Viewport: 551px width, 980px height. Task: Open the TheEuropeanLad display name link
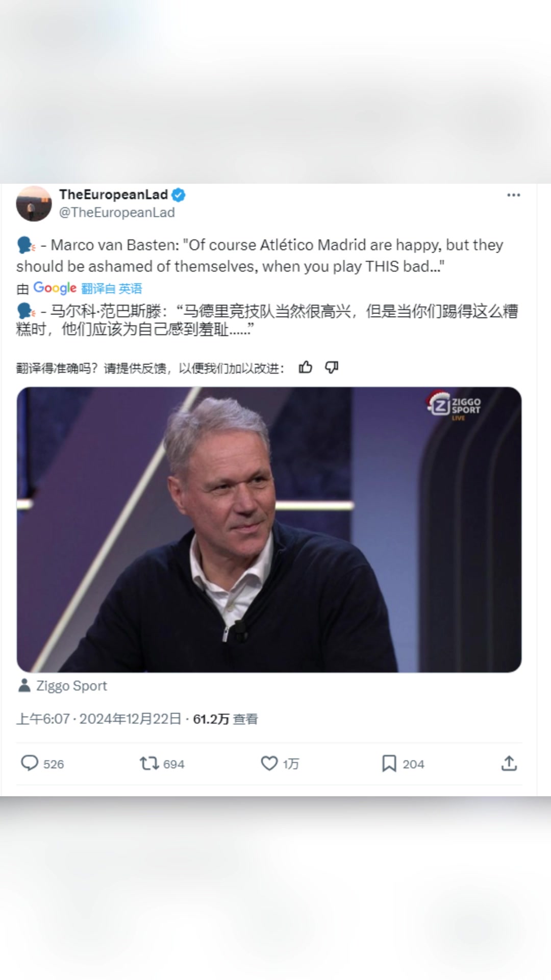click(113, 194)
